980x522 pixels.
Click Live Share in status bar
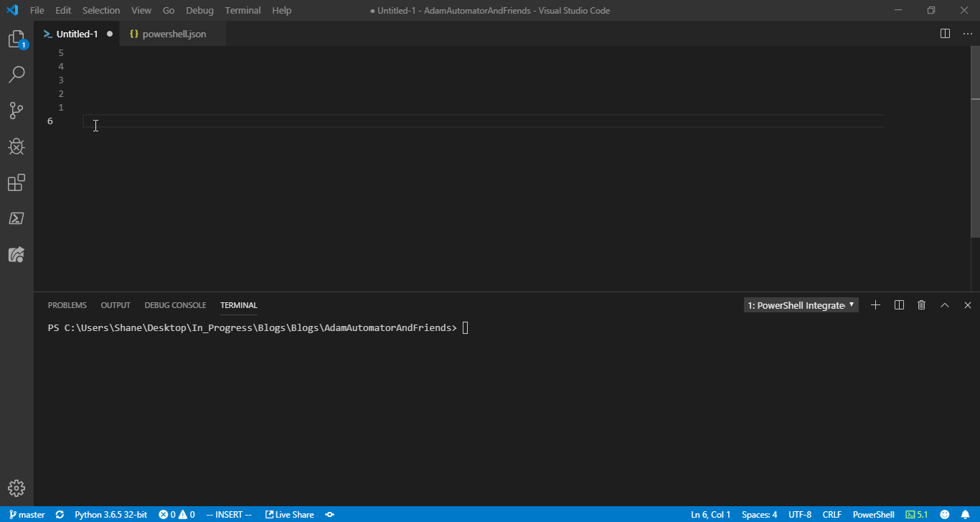click(x=289, y=515)
